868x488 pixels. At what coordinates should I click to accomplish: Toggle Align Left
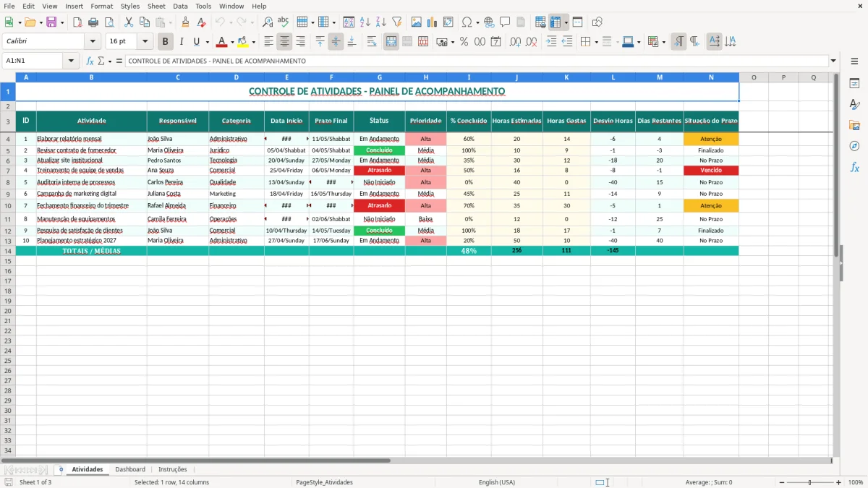click(x=269, y=42)
